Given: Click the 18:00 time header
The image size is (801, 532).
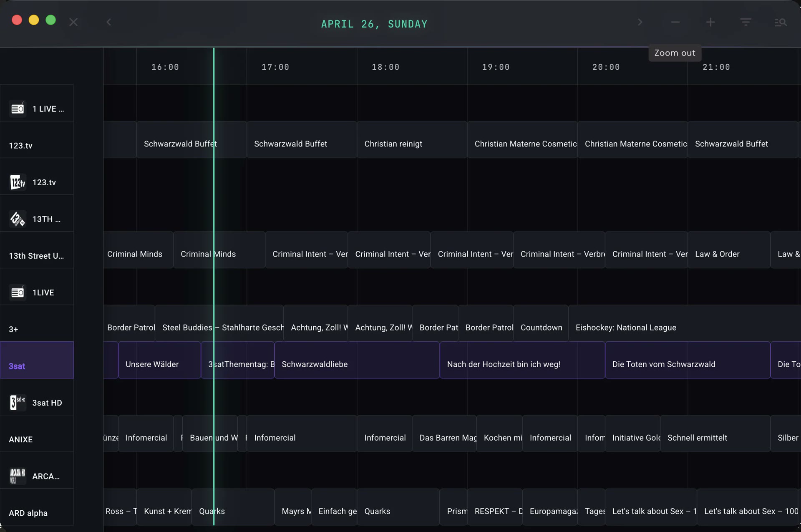Looking at the screenshot, I should [385, 67].
